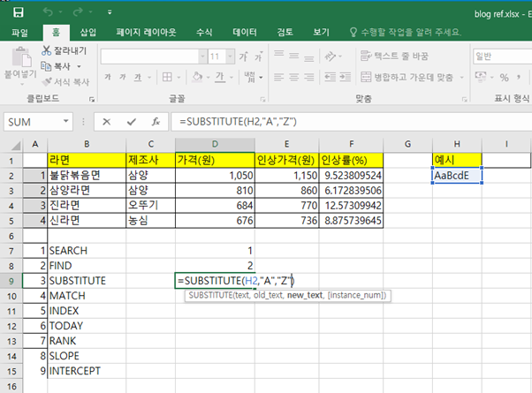Click the comma style icon
Screen dimensions: 532x393
(x=519, y=78)
